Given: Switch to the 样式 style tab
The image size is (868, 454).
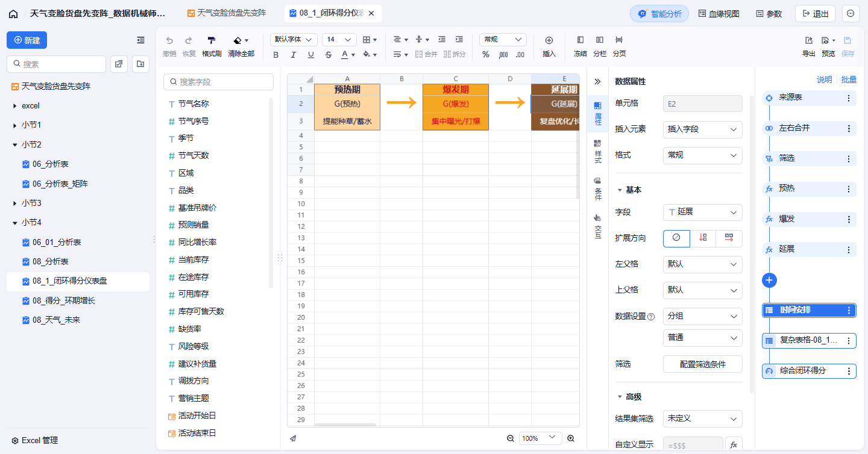Looking at the screenshot, I should (597, 152).
